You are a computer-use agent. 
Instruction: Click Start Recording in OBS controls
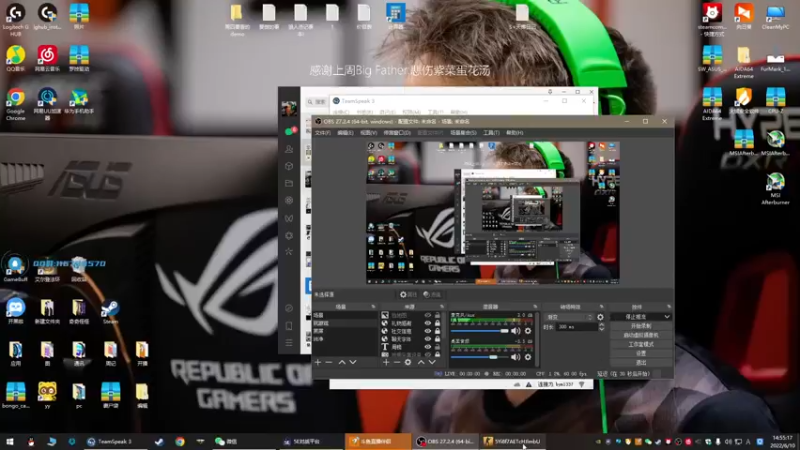pos(641,326)
